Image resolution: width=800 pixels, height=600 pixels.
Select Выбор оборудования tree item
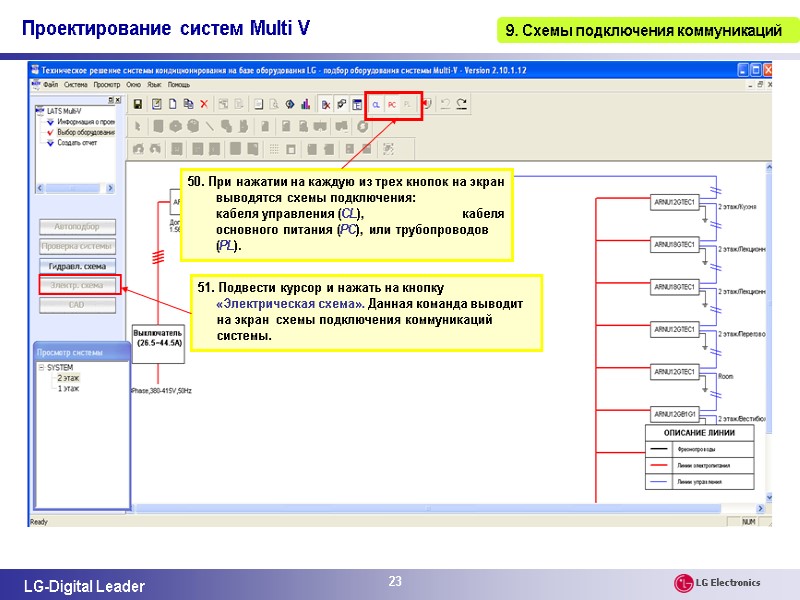point(86,132)
